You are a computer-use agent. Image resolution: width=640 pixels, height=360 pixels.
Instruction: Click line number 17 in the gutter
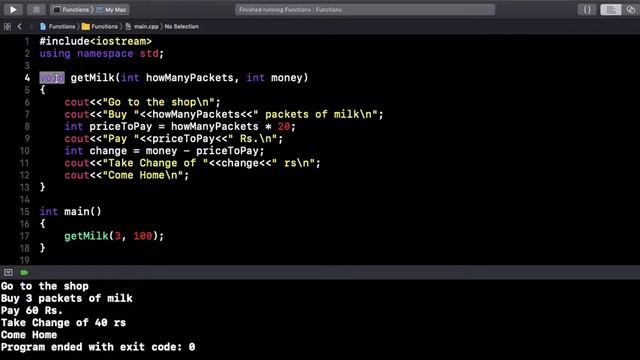tap(24, 236)
